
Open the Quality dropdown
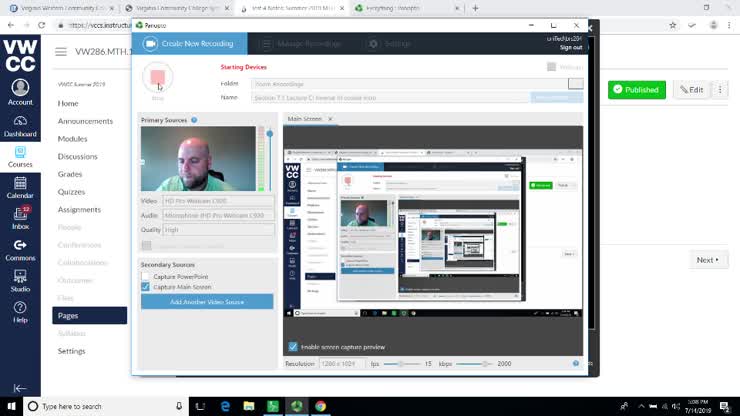(217, 229)
